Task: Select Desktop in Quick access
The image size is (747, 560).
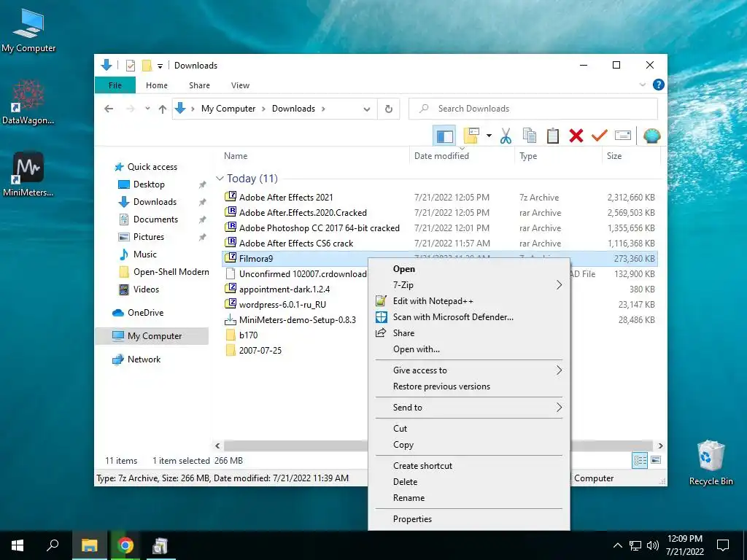Action: (149, 184)
